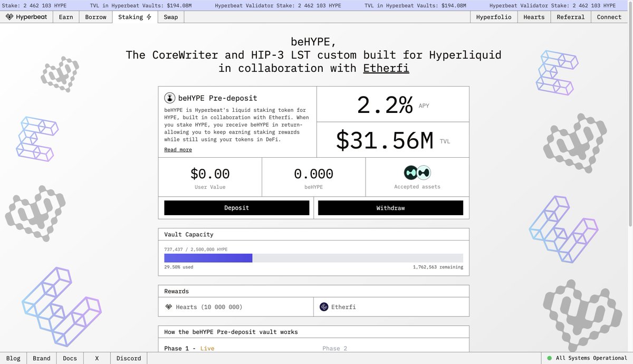Open the Blog footer link

coord(13,358)
